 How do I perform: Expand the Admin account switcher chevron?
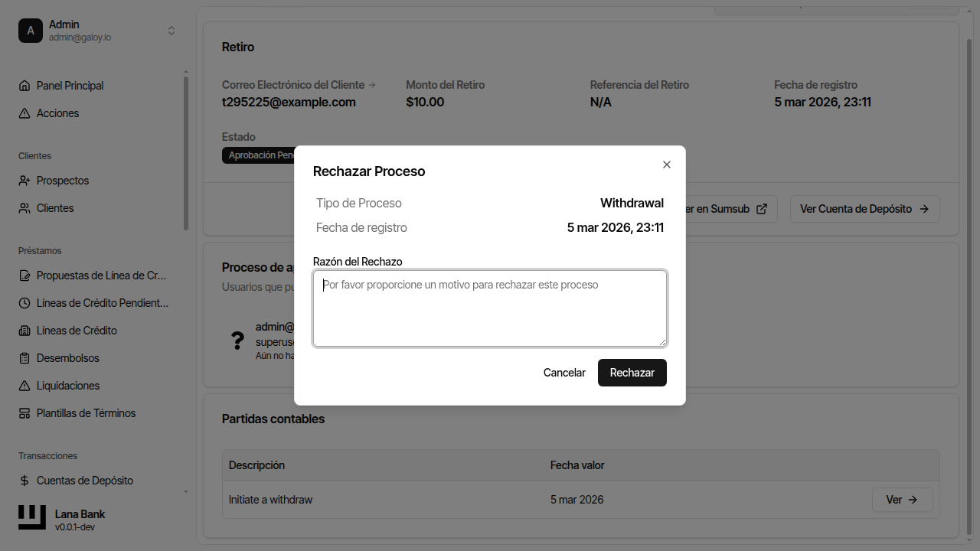point(171,31)
